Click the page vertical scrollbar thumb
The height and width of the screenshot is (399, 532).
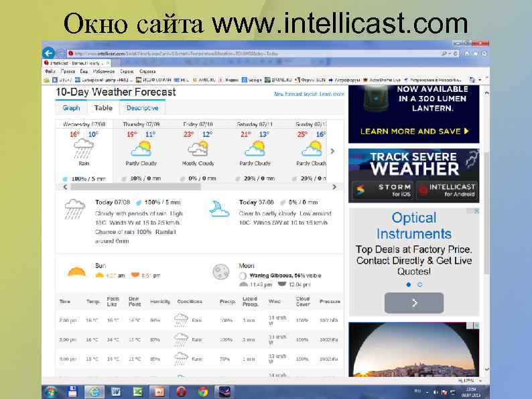point(486,212)
